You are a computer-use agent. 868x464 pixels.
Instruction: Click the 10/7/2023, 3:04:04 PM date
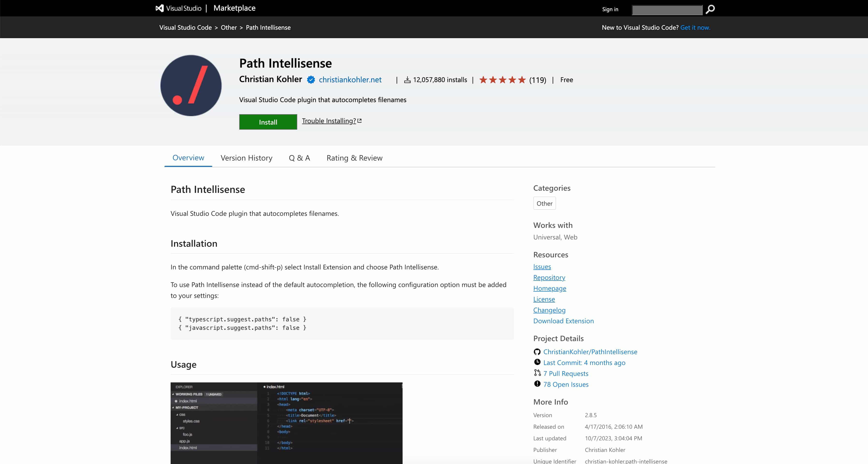(x=614, y=438)
